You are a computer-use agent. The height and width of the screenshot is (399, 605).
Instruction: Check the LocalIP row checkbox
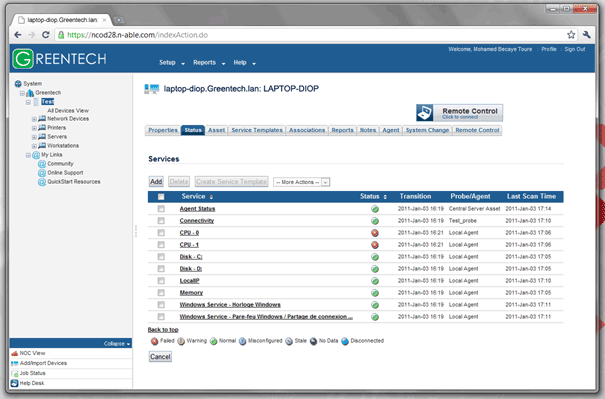(161, 281)
